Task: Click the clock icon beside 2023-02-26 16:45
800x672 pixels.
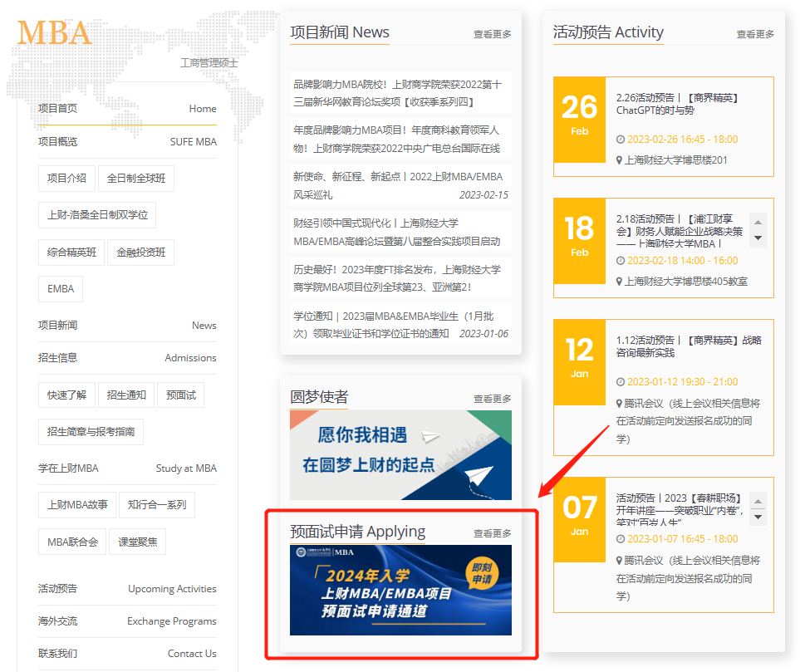Action: tap(621, 140)
